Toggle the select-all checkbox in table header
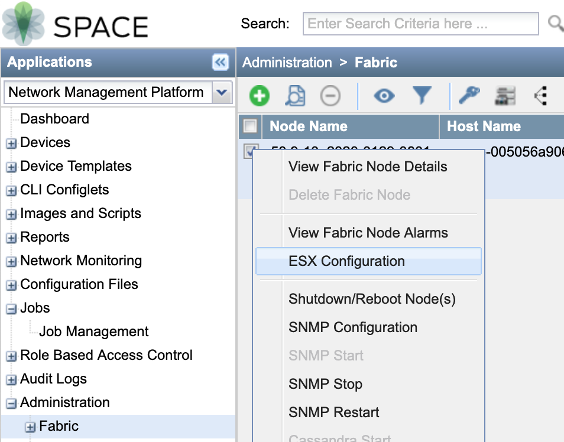 click(250, 126)
